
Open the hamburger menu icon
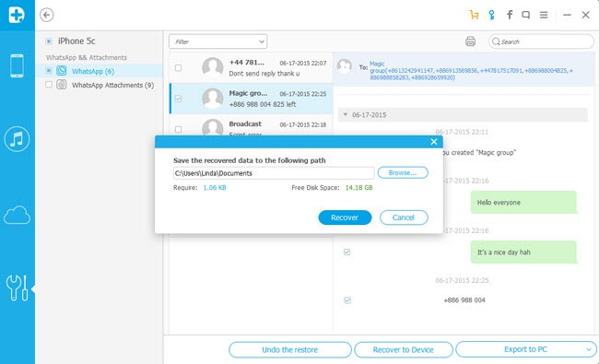point(544,15)
